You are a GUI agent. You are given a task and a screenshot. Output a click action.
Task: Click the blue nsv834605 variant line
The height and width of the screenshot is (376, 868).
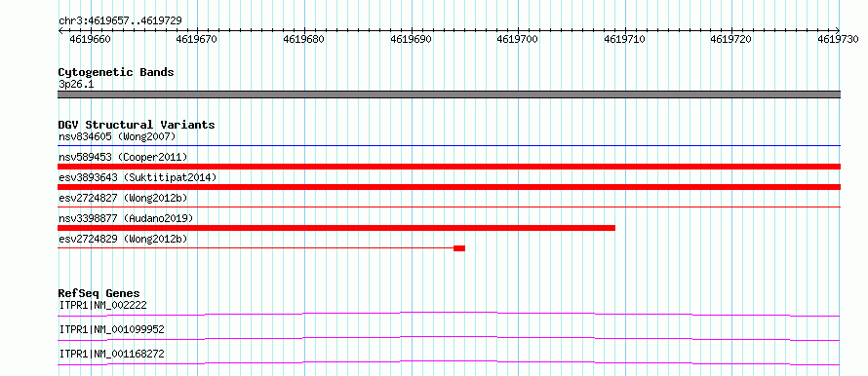449,146
